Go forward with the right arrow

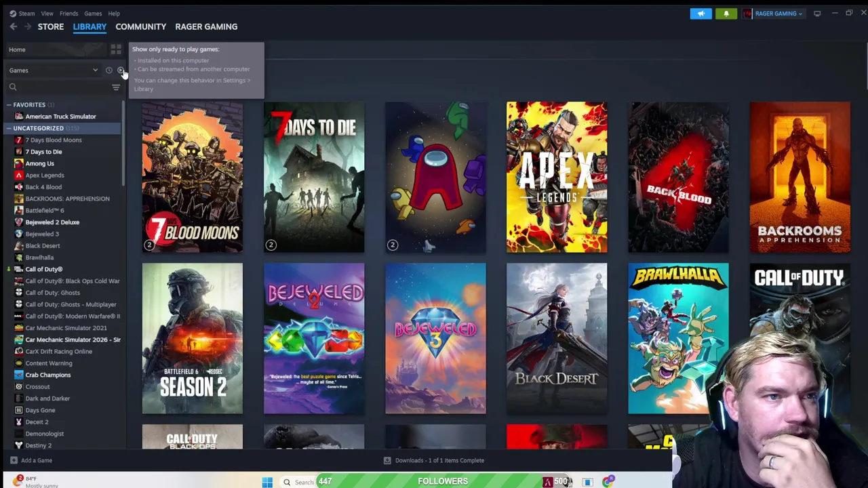coord(28,26)
